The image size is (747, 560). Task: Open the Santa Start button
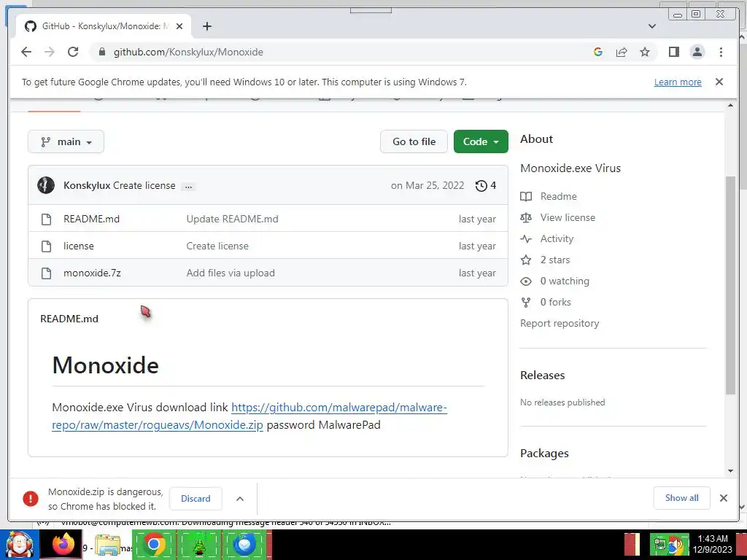click(x=19, y=544)
